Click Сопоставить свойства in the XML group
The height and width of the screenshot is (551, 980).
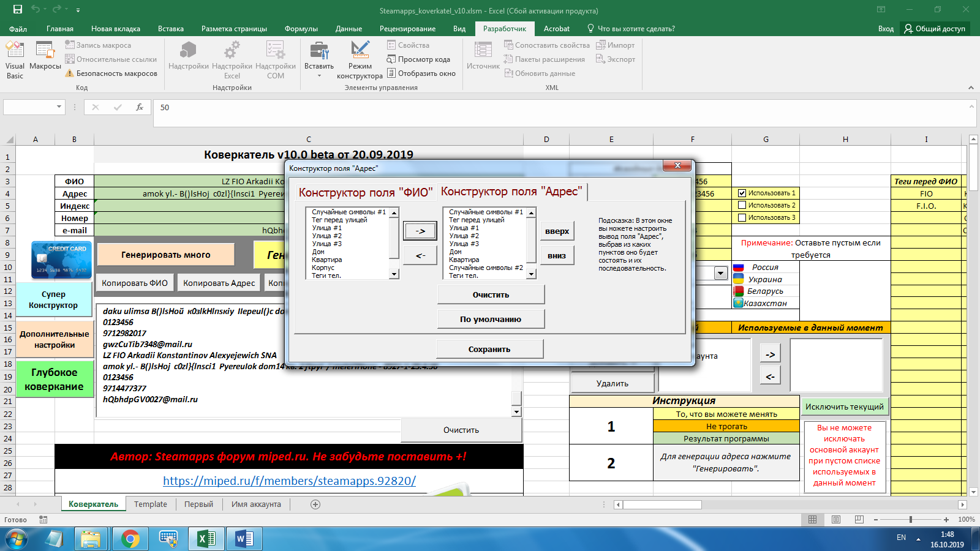click(546, 45)
